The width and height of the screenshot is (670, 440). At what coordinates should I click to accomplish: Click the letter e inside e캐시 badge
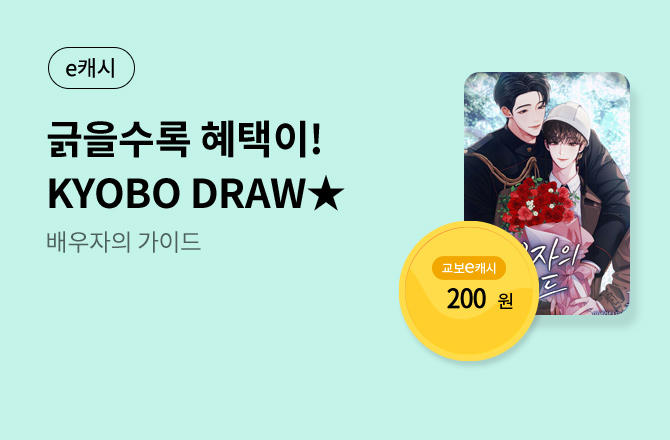71,69
